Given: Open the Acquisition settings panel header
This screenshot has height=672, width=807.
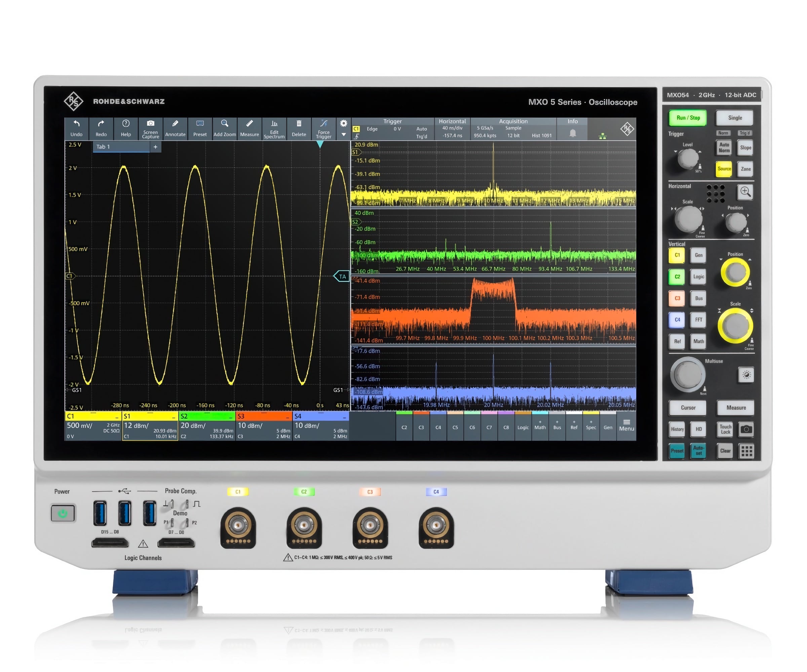Looking at the screenshot, I should pos(513,121).
